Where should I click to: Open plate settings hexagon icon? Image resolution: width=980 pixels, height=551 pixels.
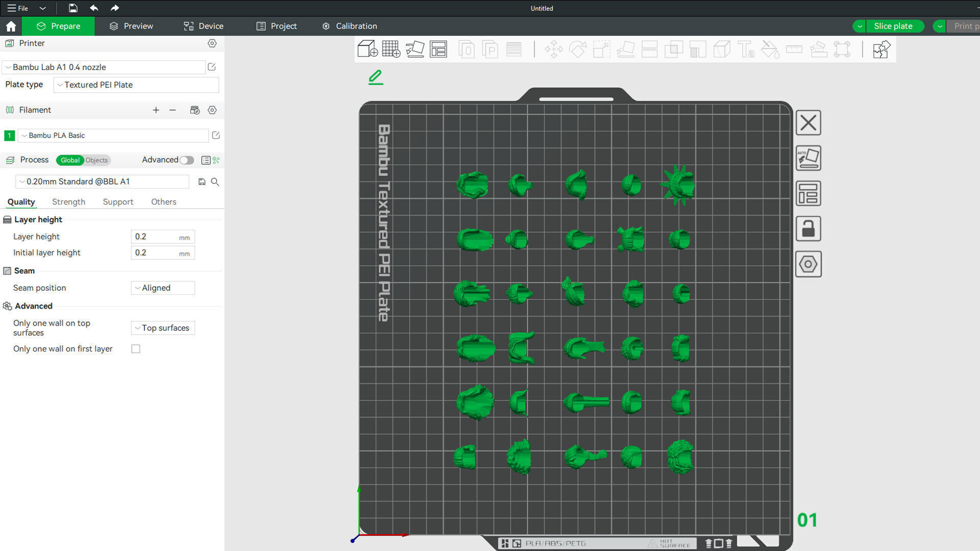[x=808, y=264]
